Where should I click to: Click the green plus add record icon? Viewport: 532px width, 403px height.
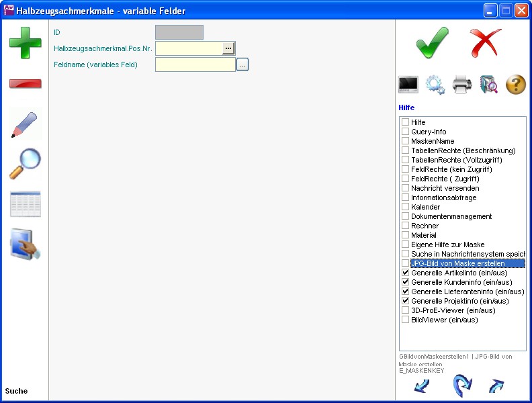point(25,43)
